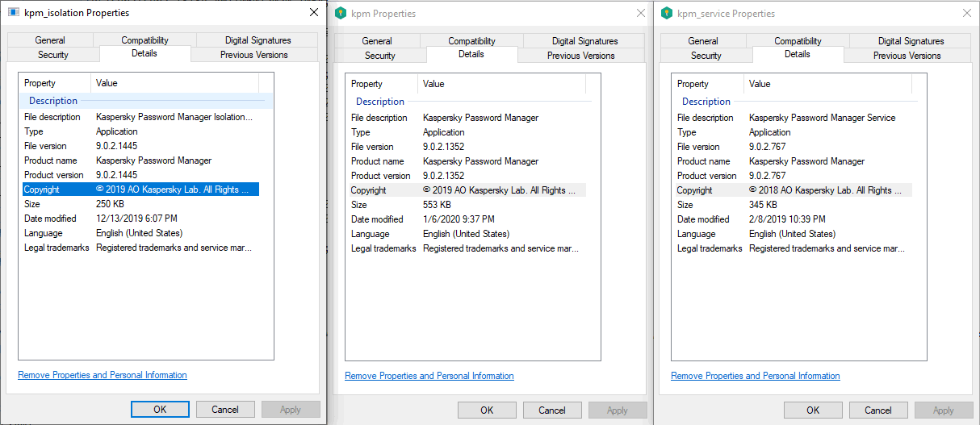The height and width of the screenshot is (425, 980).
Task: Open Previous Versions tab in kpm_service Properties
Action: point(907,56)
